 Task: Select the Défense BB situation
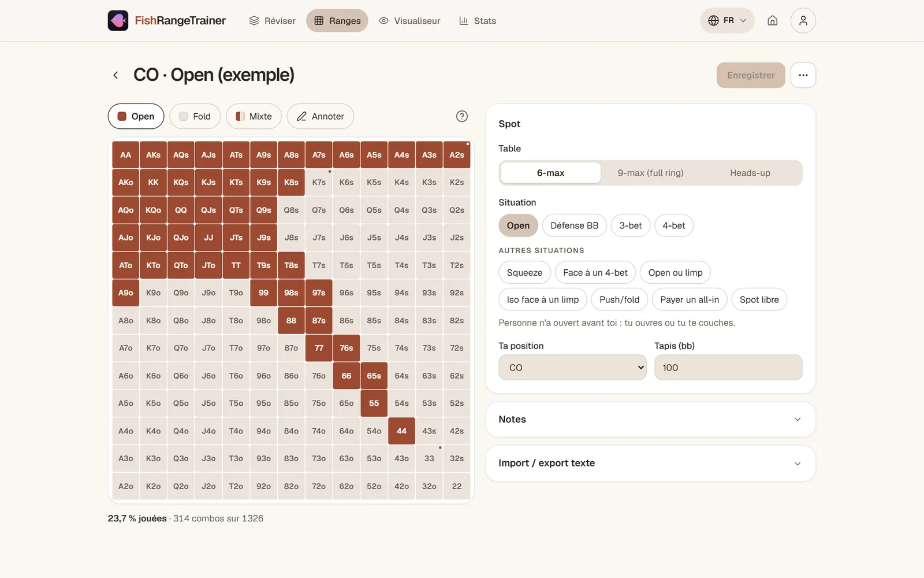[x=574, y=225]
